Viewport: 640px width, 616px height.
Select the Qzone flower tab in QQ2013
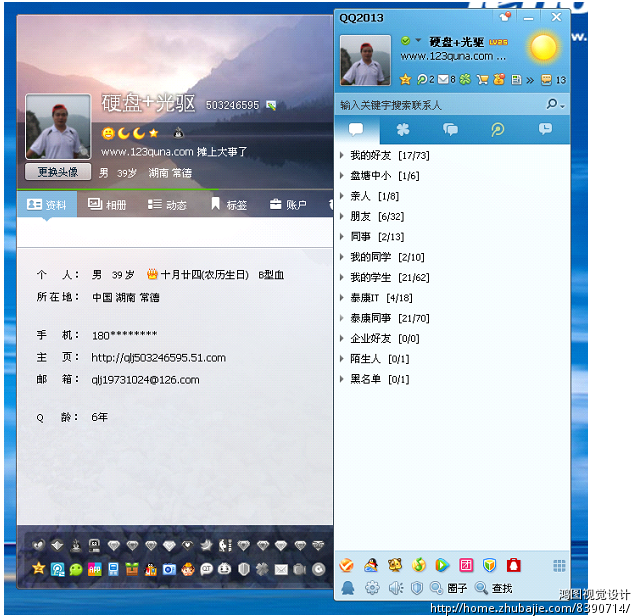pos(403,130)
